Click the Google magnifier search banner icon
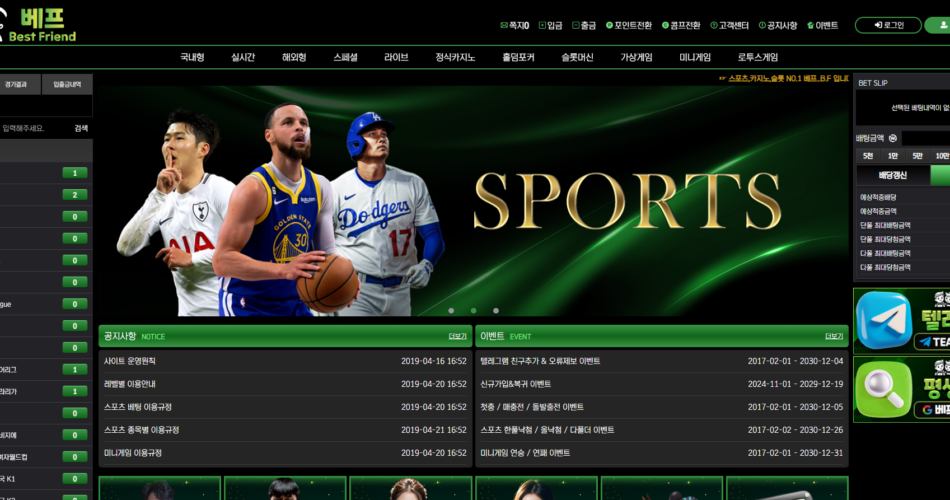 pyautogui.click(x=882, y=388)
